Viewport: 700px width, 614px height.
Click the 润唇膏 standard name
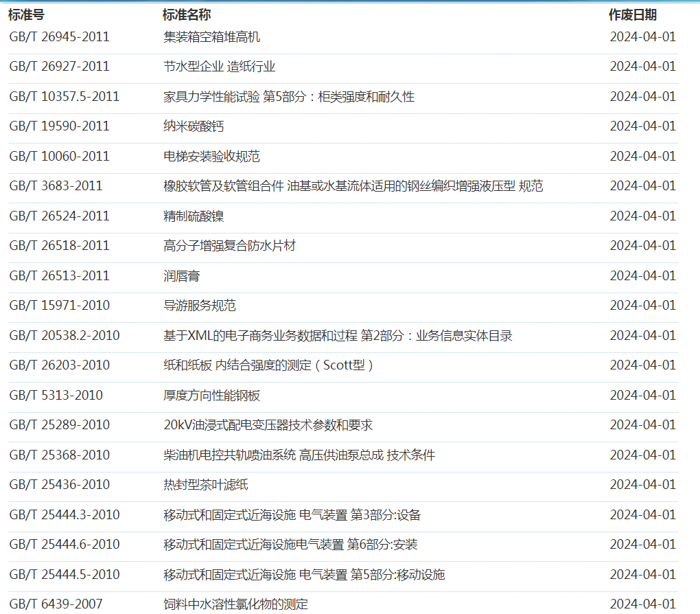pos(182,276)
